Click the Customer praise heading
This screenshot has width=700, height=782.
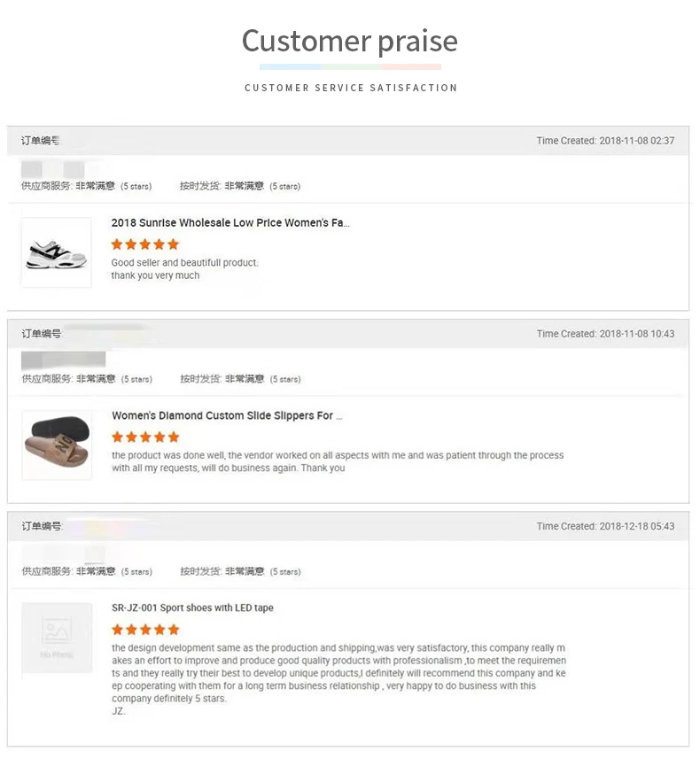click(349, 41)
